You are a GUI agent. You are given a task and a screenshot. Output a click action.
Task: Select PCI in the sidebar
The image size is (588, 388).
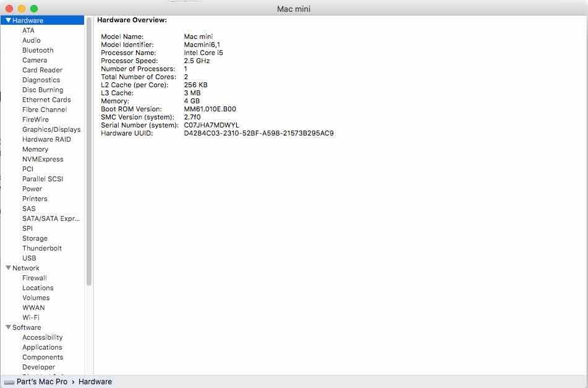click(28, 169)
